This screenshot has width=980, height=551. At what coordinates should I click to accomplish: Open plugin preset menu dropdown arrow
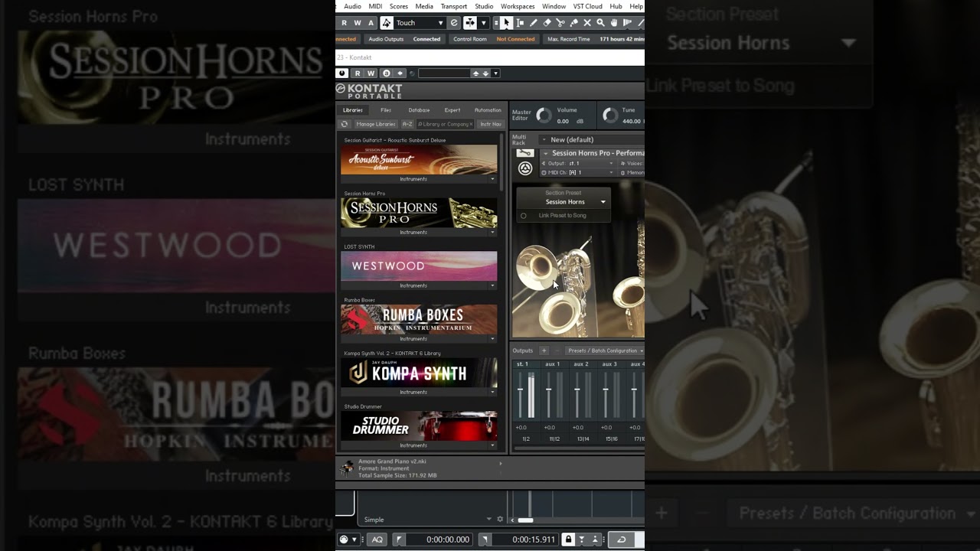pyautogui.click(x=495, y=73)
